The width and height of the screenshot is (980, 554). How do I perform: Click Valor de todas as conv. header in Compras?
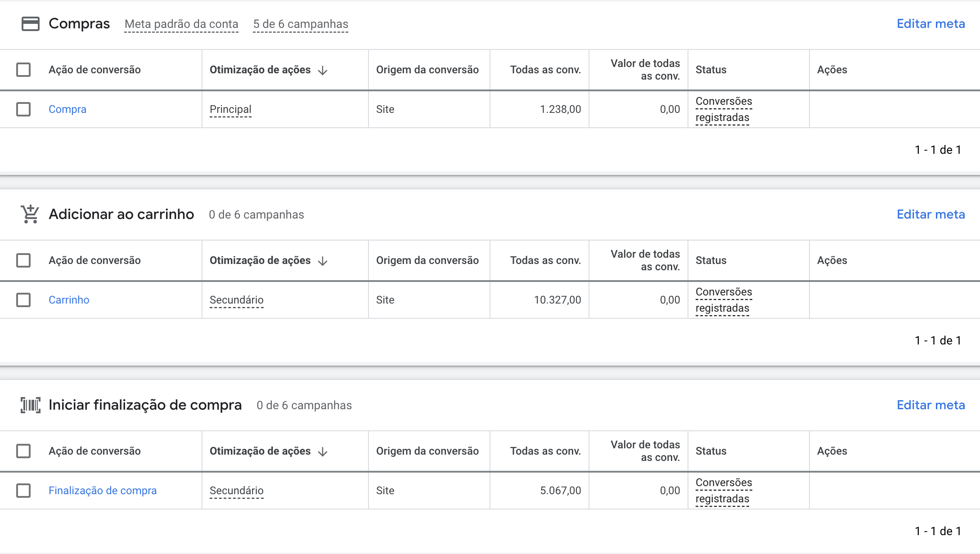point(645,70)
